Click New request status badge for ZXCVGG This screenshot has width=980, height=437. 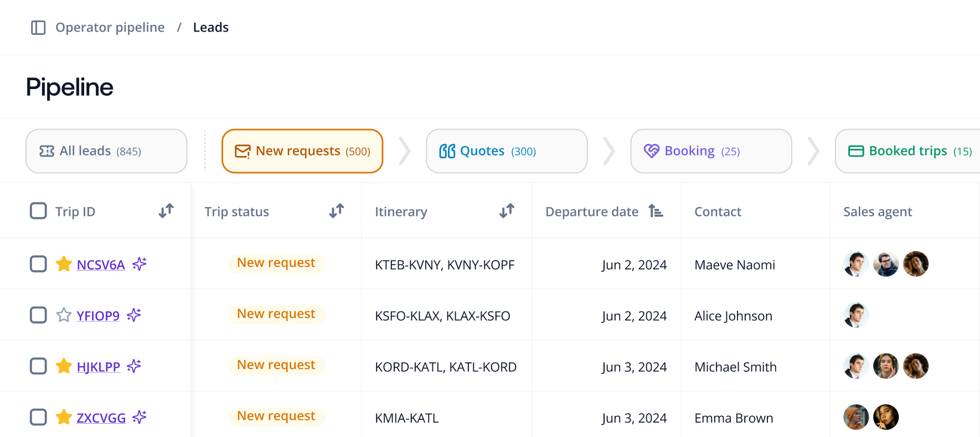click(276, 416)
